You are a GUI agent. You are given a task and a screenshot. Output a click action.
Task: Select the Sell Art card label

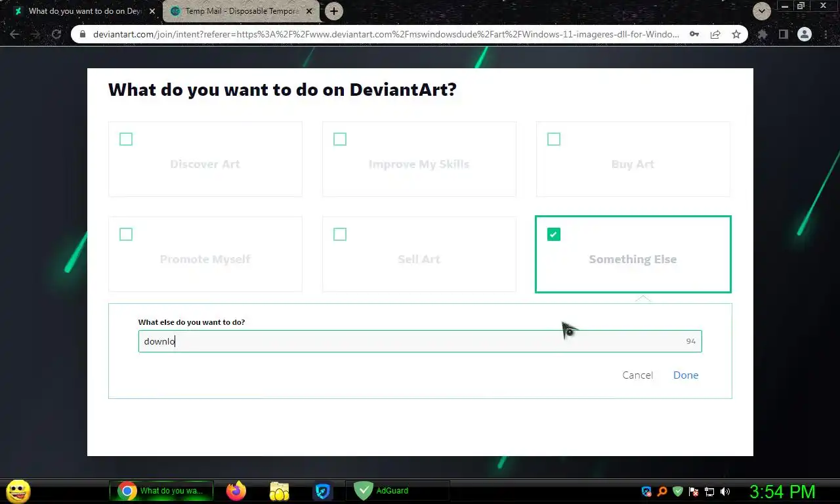point(419,259)
